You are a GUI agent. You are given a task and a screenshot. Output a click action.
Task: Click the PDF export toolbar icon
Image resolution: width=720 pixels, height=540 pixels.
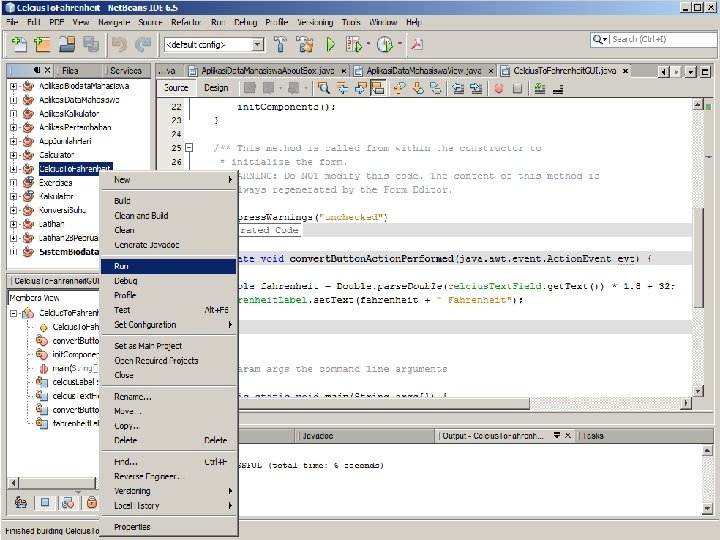coord(417,45)
